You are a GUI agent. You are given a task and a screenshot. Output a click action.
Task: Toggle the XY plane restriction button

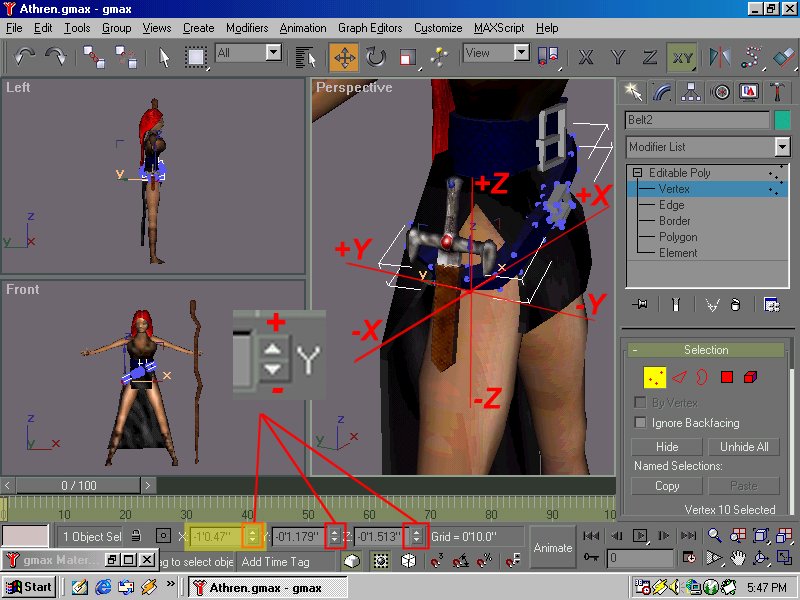click(682, 57)
